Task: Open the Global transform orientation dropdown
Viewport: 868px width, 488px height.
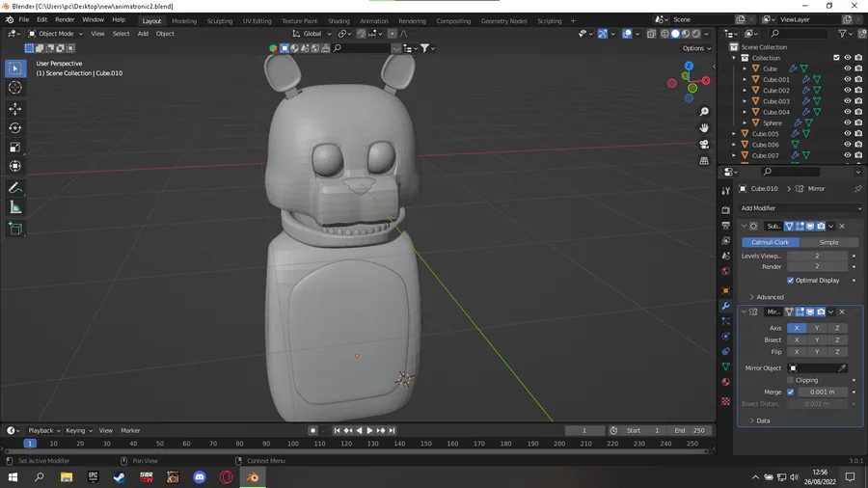Action: point(312,34)
